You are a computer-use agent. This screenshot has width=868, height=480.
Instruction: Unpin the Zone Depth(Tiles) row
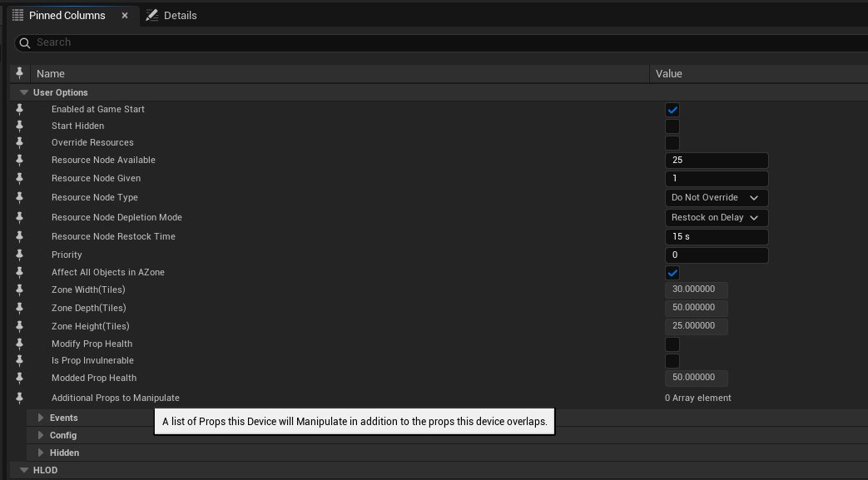(19, 308)
